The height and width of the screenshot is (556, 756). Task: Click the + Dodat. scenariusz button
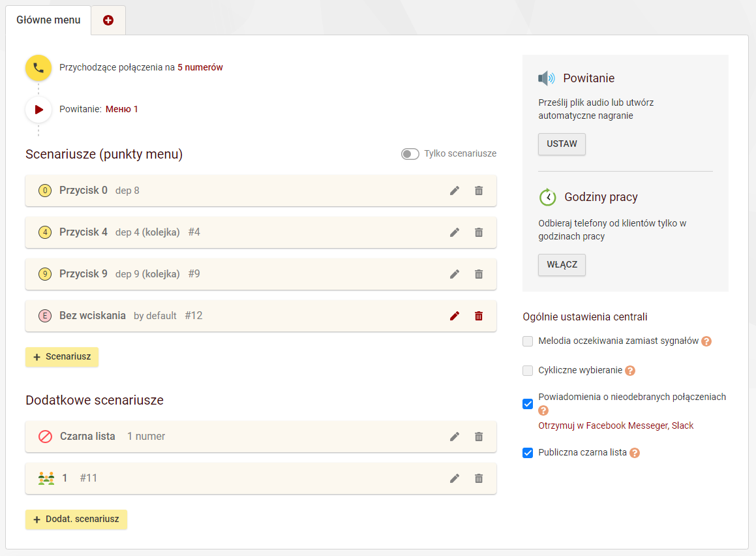tap(76, 519)
